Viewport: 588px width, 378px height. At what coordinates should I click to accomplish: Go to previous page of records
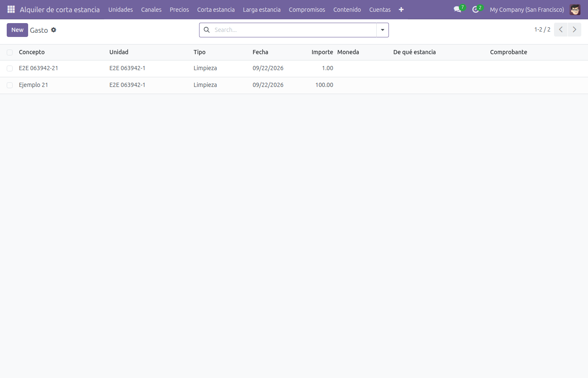(561, 29)
